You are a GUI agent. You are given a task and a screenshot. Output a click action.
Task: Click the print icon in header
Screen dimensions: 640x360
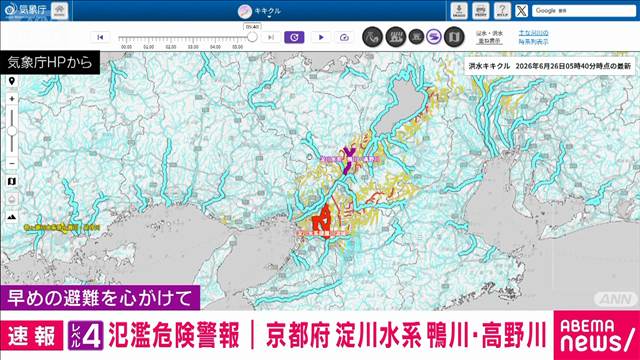pyautogui.click(x=480, y=11)
